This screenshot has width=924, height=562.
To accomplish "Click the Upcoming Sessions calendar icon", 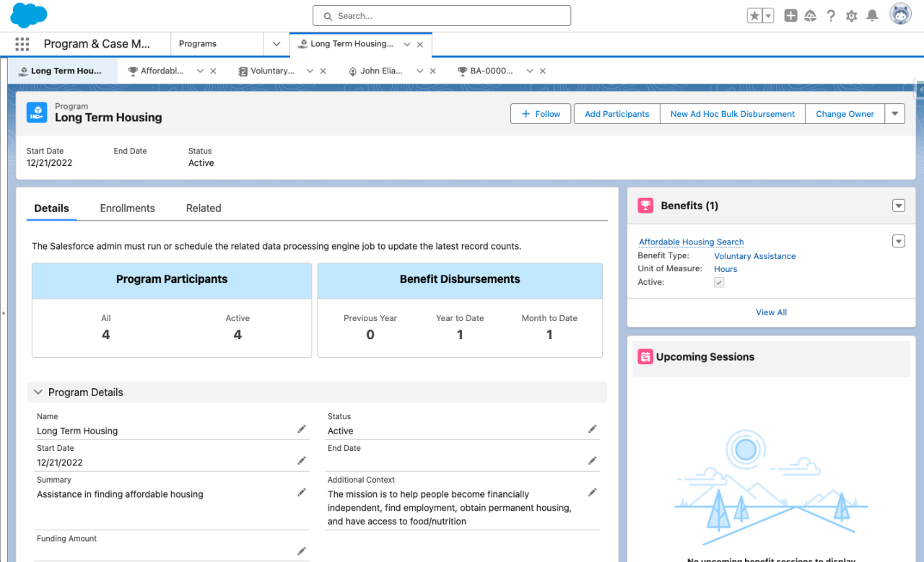I will click(x=645, y=357).
